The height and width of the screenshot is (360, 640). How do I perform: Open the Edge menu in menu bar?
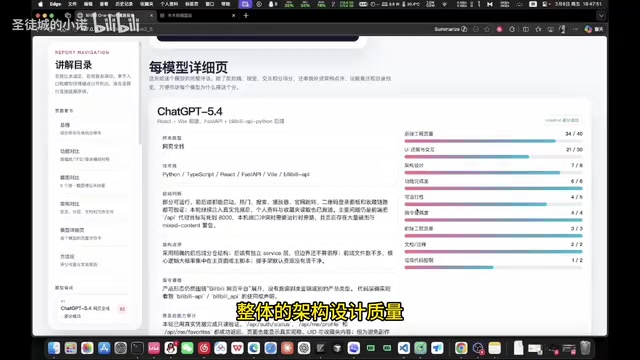(55, 4)
